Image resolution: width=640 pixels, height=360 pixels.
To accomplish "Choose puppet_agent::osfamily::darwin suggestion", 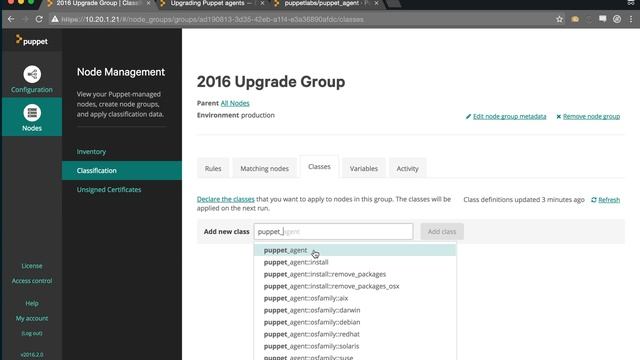I will (x=355, y=310).
